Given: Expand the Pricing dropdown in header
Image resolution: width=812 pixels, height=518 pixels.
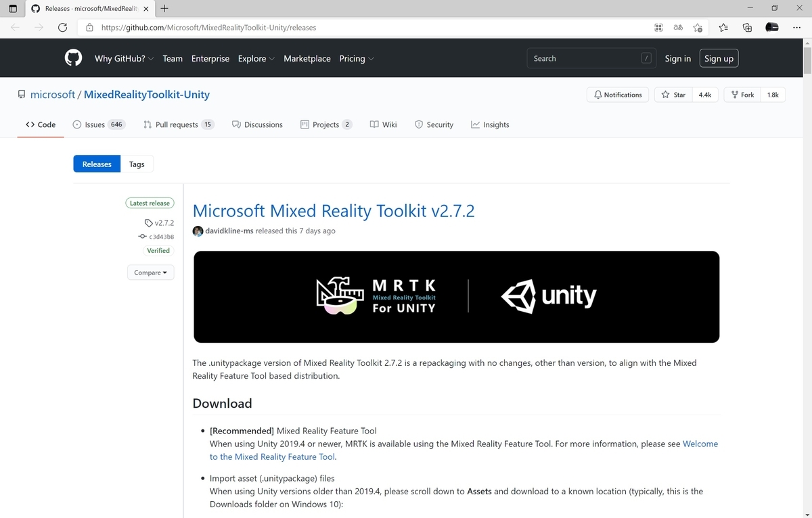Looking at the screenshot, I should pos(356,59).
